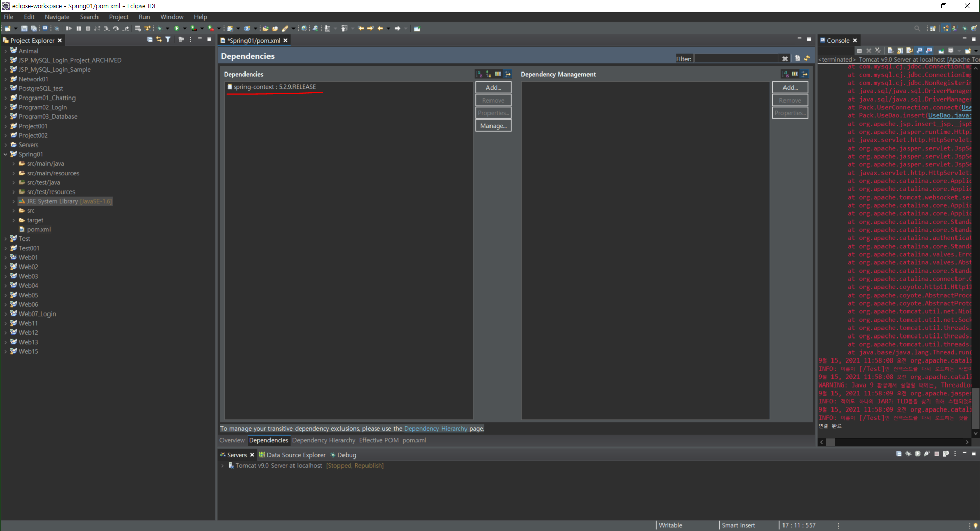Click Add button in Dependency Management

click(790, 88)
